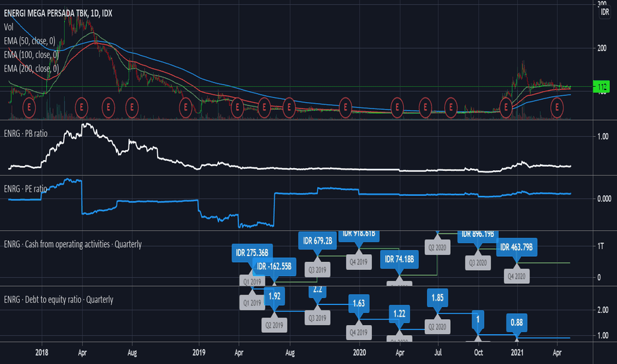The image size is (617, 364).
Task: Click the ENRG · PE ratio pane label
Action: click(x=25, y=189)
